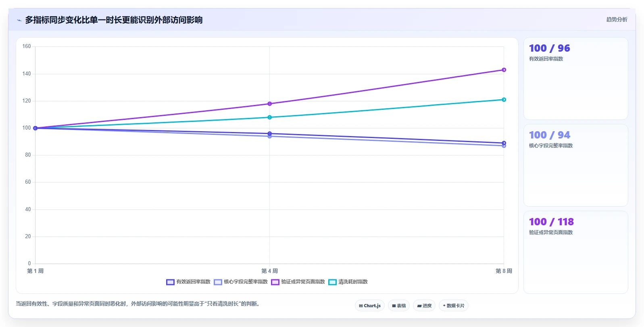The height and width of the screenshot is (327, 644).
Task: Open the 100 / 118 验证或异常页面指数 card
Action: pyautogui.click(x=575, y=252)
